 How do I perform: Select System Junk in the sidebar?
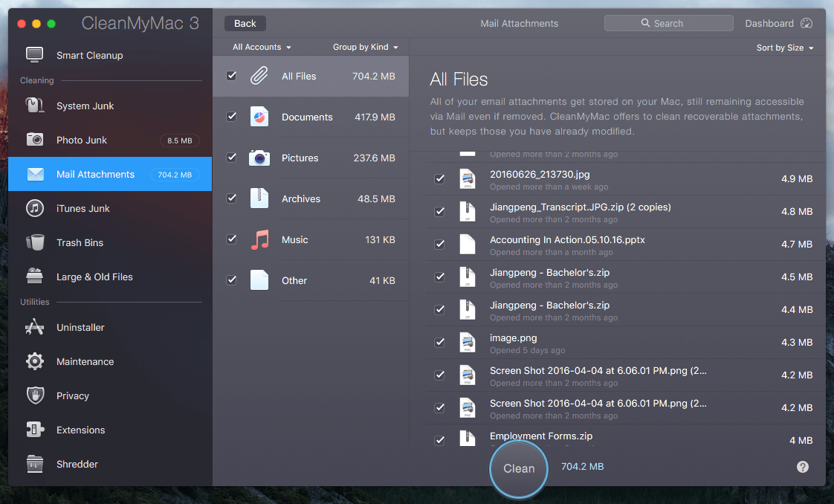click(110, 106)
